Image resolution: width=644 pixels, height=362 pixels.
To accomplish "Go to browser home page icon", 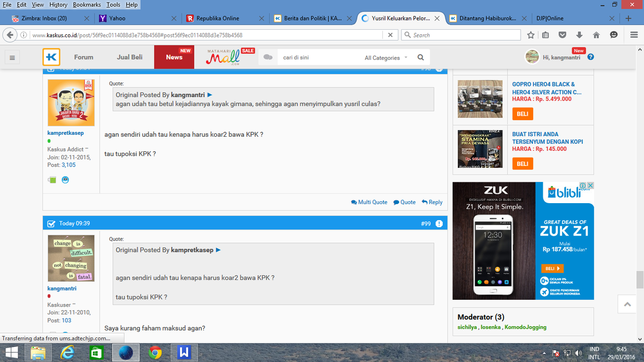I will 596,35.
